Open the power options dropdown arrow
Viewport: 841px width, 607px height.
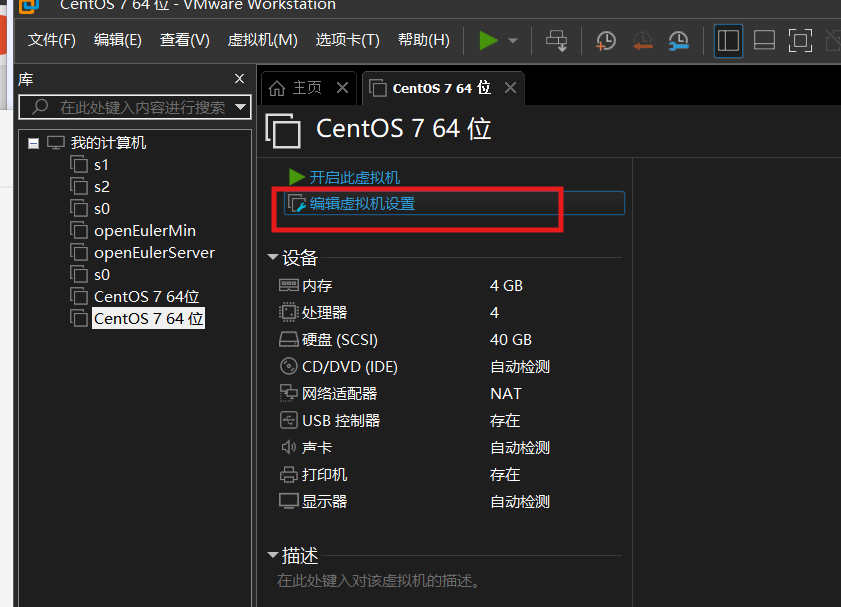pyautogui.click(x=513, y=41)
